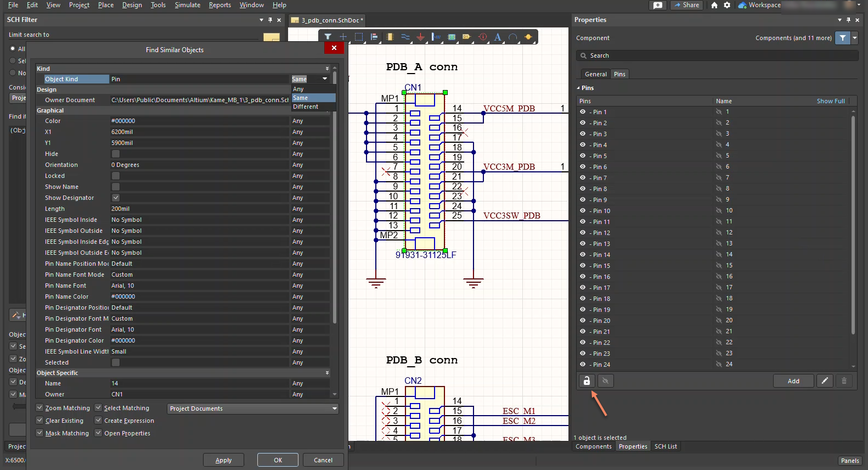868x470 pixels.
Task: Choose 'Different' in the Object Kind match list
Action: [x=306, y=107]
